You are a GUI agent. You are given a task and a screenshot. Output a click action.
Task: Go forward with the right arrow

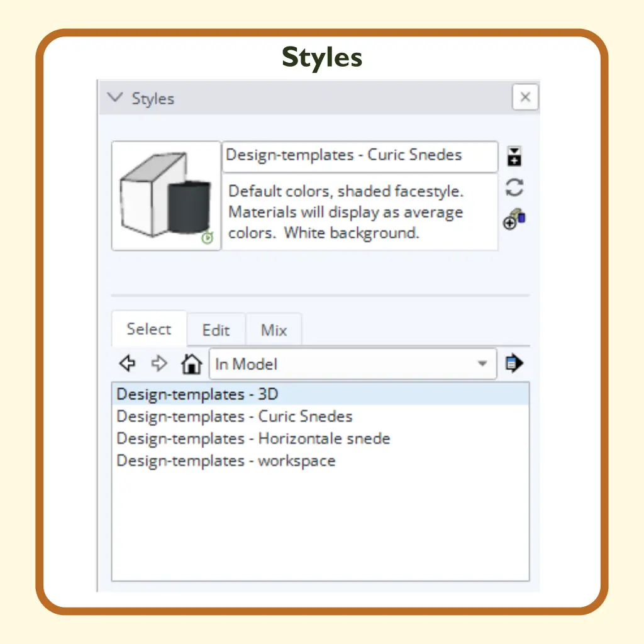159,364
